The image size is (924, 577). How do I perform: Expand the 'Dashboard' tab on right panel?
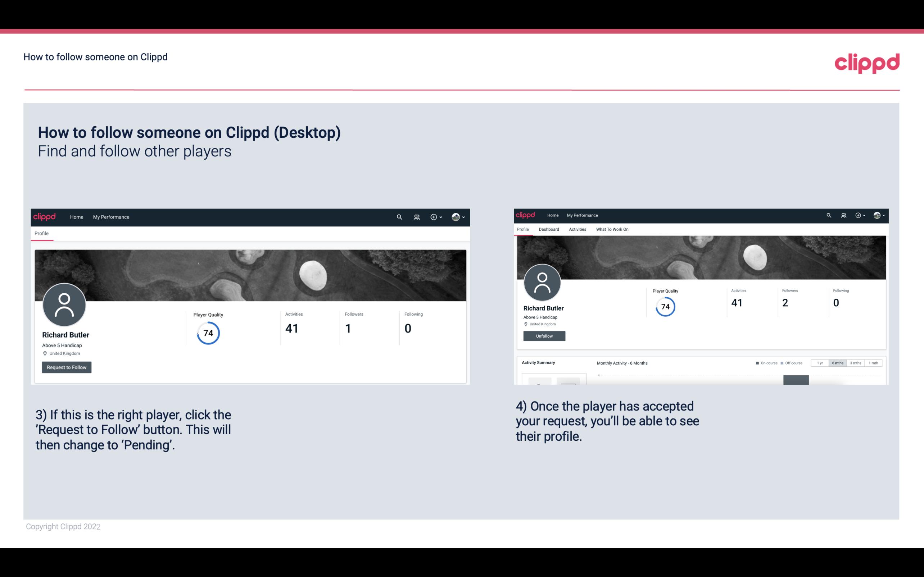[x=548, y=229]
